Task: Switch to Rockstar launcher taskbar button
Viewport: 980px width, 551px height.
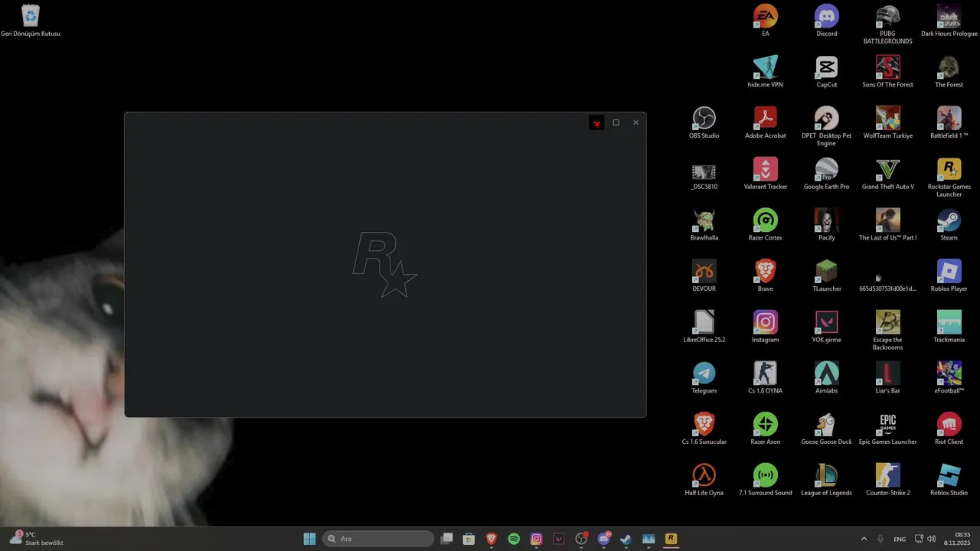Action: [671, 539]
